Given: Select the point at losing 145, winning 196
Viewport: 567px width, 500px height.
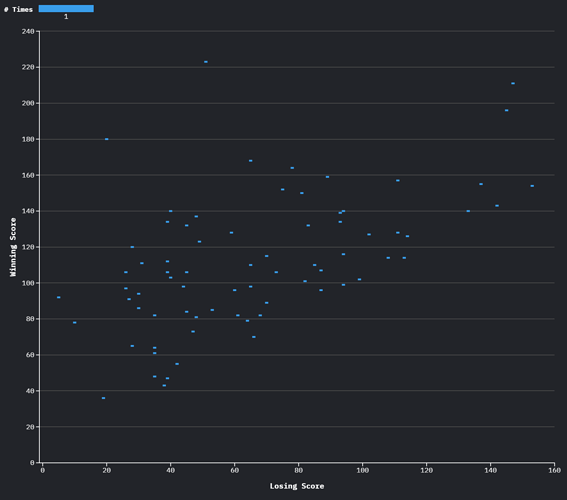Looking at the screenshot, I should [507, 110].
